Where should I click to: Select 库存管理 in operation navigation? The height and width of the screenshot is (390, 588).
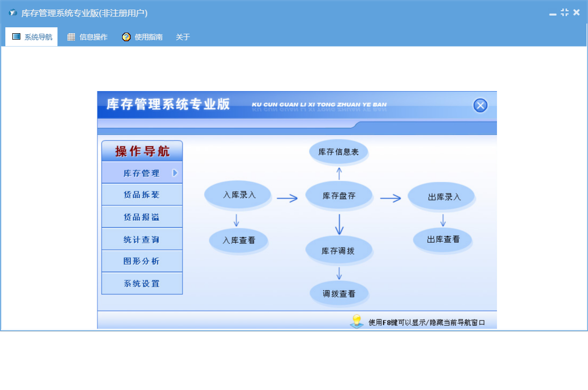pyautogui.click(x=142, y=173)
